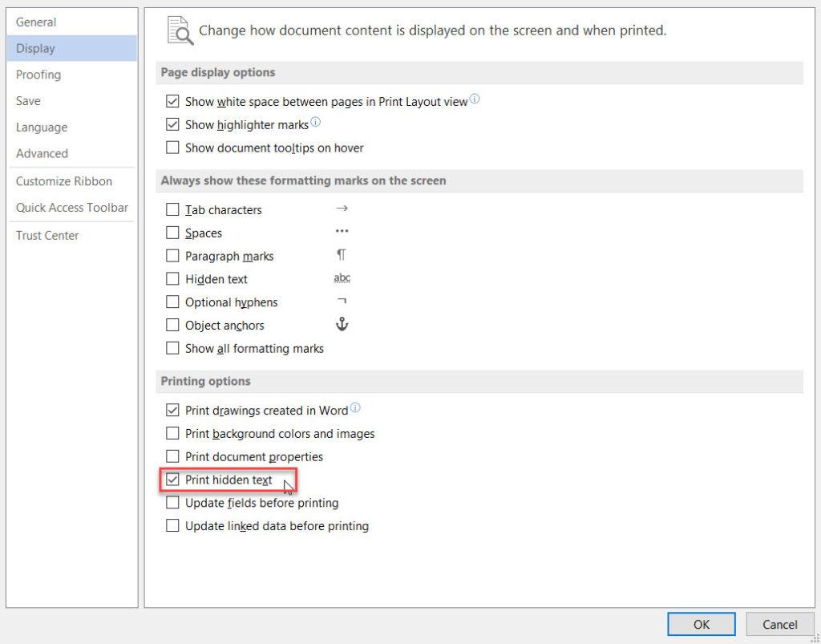Viewport: 821px width, 644px height.
Task: Click the info icon beside Show highlighter marks
Action: 315,123
